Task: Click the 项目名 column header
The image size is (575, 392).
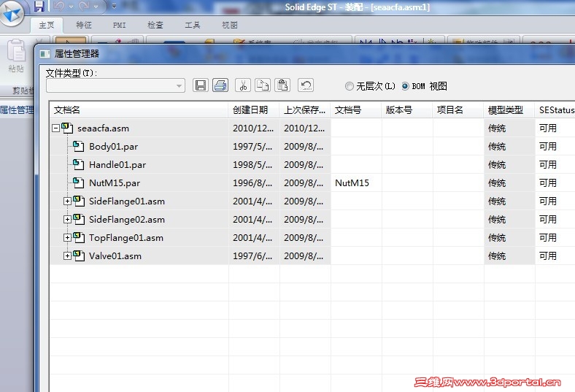Action: point(458,109)
